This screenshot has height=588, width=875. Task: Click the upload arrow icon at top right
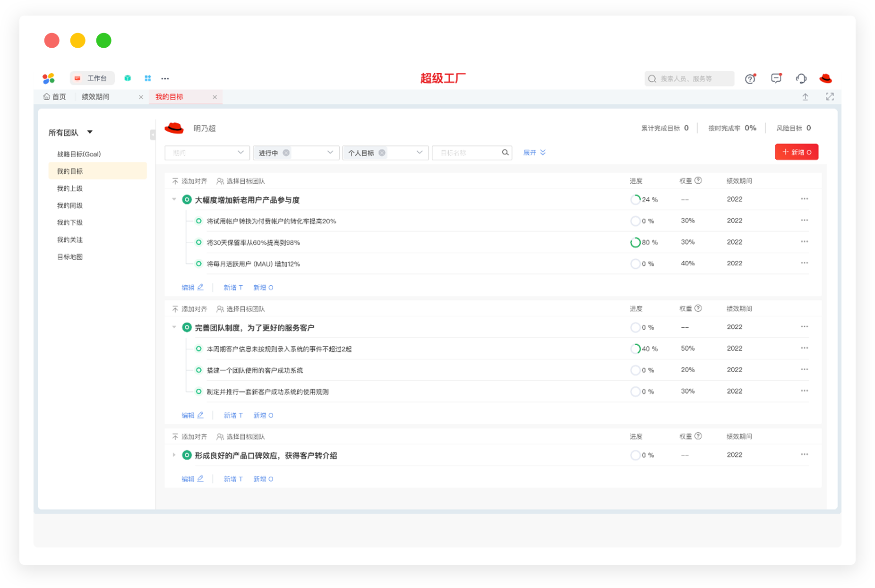(805, 97)
